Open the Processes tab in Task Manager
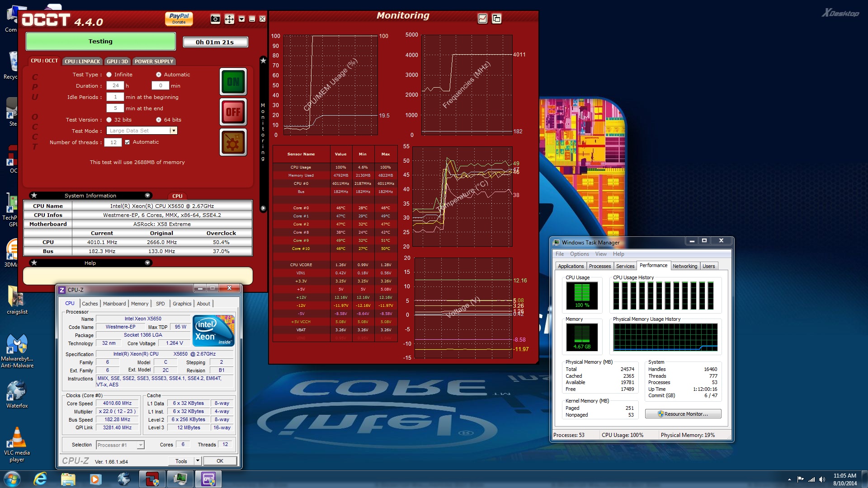 pos(600,266)
